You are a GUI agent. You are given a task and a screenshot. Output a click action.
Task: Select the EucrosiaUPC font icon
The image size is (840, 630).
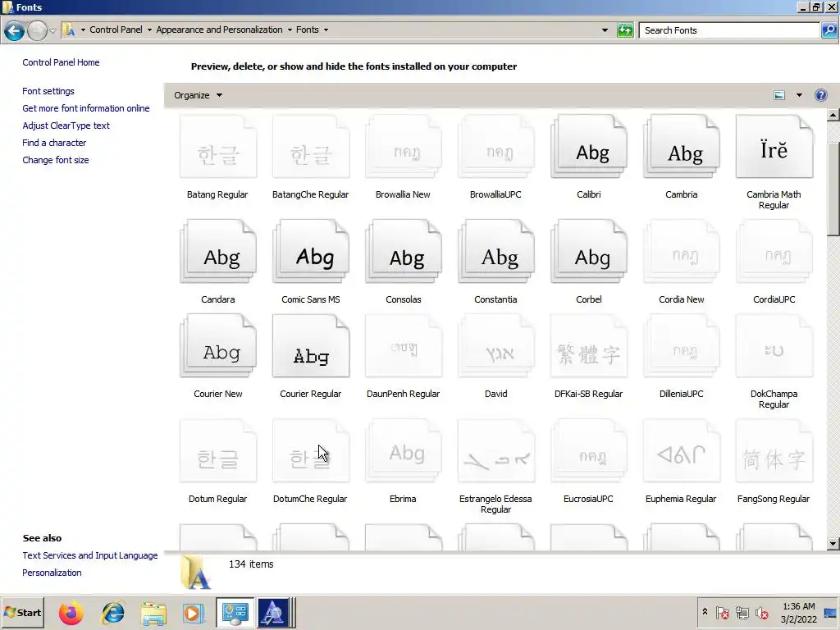tap(589, 451)
